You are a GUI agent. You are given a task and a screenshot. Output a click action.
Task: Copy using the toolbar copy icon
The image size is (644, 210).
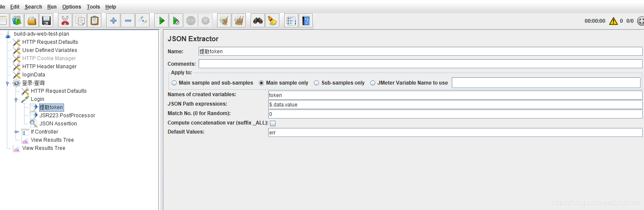80,20
